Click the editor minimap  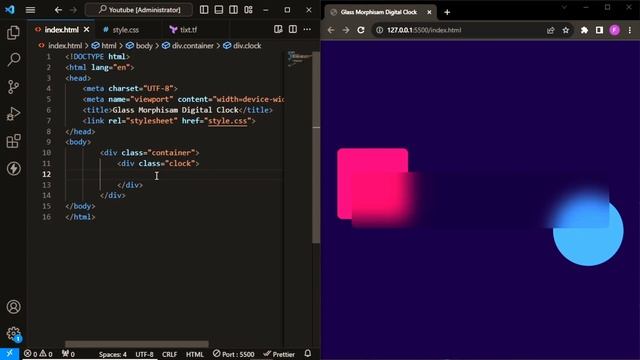(299, 60)
